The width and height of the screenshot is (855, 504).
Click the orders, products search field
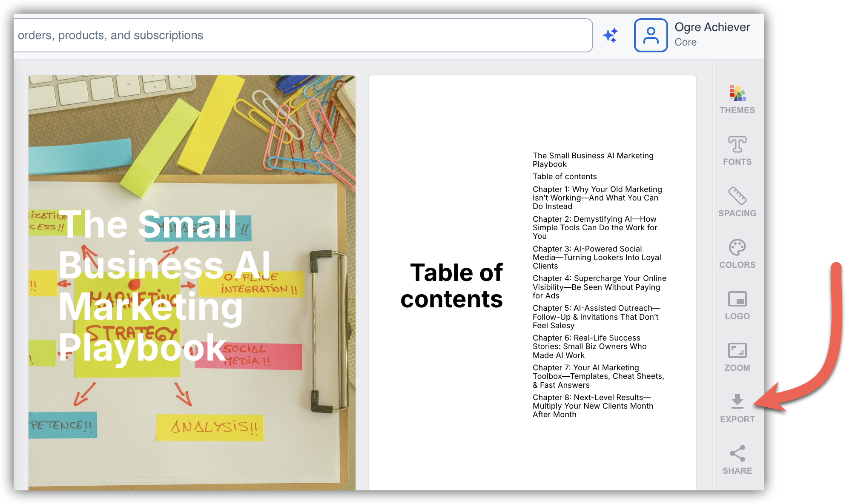click(298, 35)
